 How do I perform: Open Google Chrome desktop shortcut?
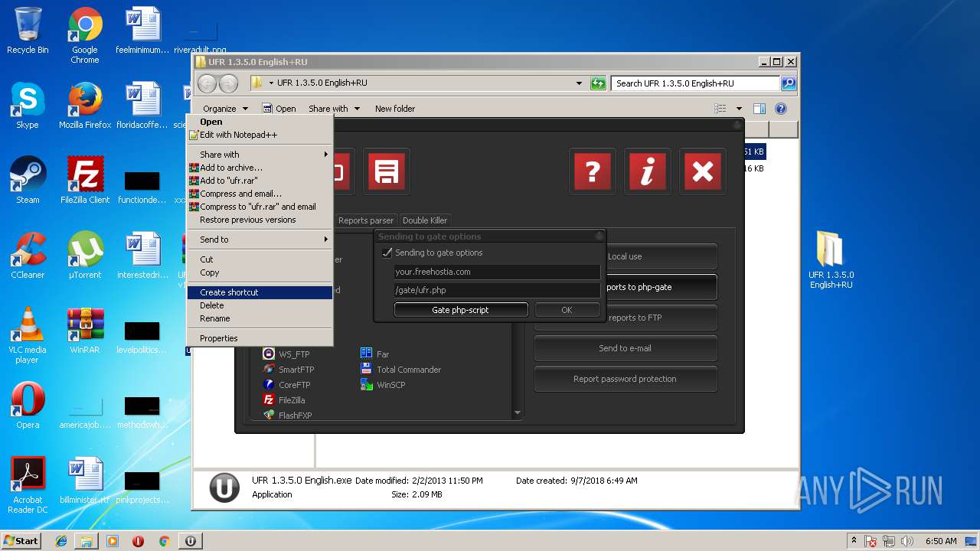(85, 35)
